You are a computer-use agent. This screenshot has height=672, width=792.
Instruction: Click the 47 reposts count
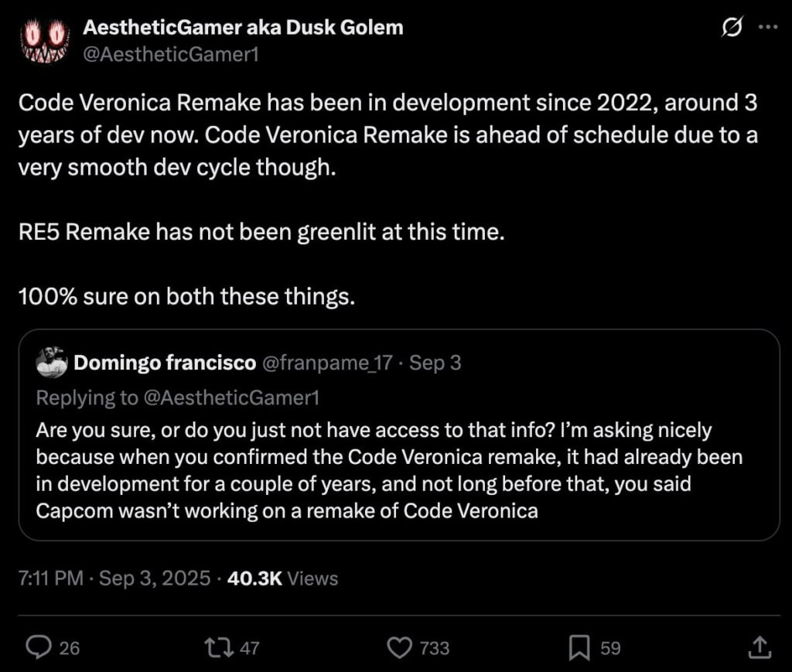(x=250, y=648)
